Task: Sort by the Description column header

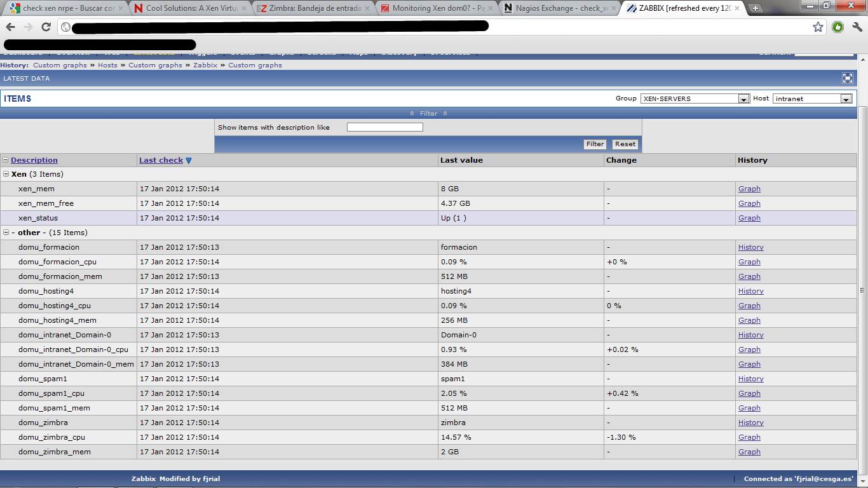Action: (34, 160)
